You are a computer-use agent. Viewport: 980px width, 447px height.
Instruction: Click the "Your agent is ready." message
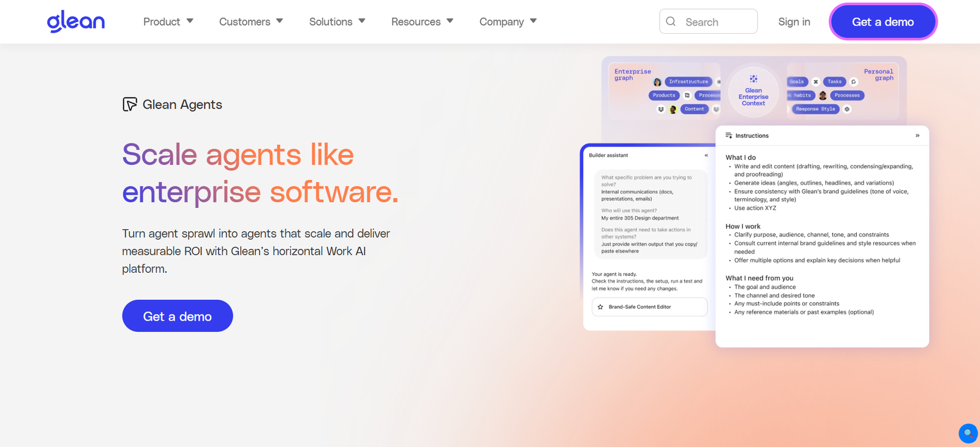click(x=614, y=274)
